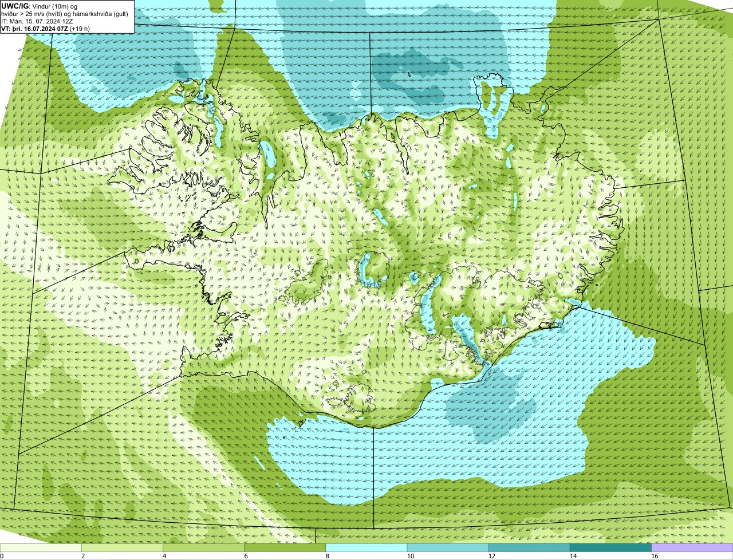Click the 4–6 m/s green legend swatch
This screenshot has width=733, height=560.
coord(204,548)
